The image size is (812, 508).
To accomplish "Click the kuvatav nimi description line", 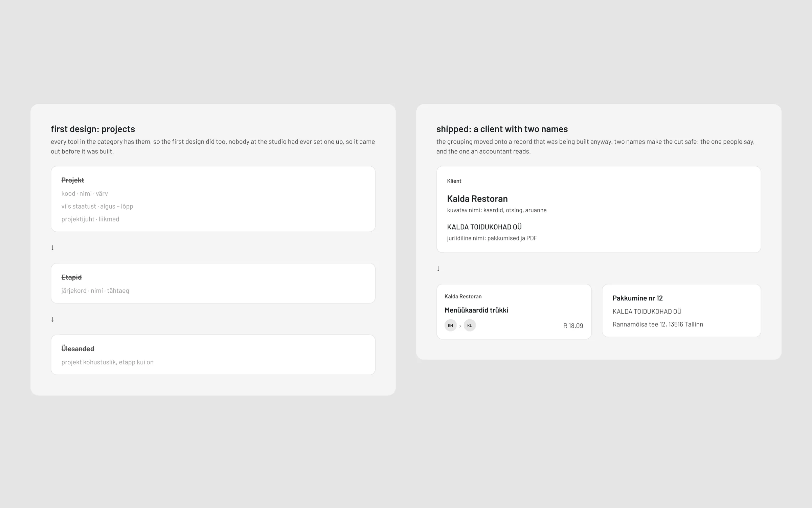I will click(x=497, y=210).
